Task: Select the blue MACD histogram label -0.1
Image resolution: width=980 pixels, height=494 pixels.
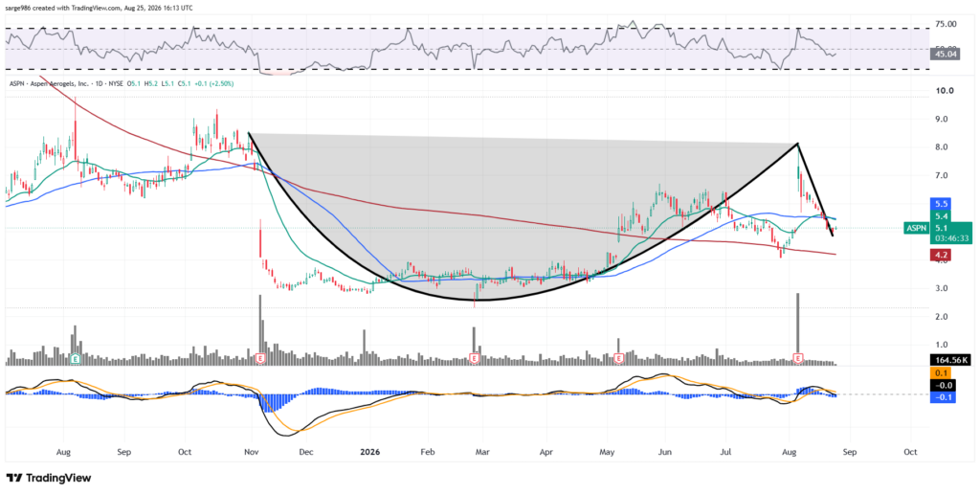Action: (943, 396)
